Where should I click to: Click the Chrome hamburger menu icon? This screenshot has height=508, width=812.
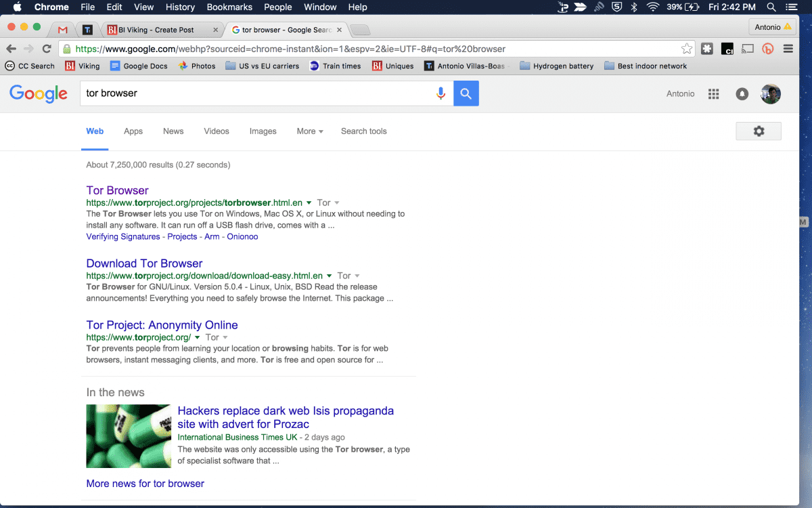[788, 49]
